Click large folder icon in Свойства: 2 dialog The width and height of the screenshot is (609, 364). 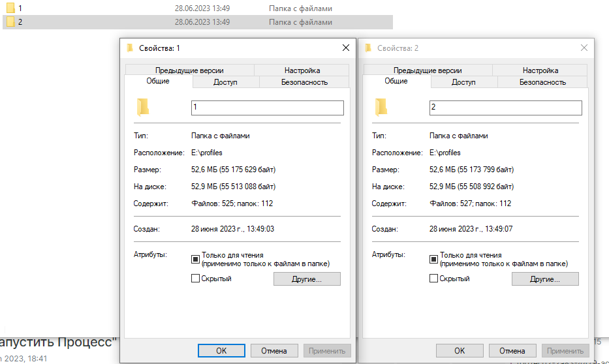[x=381, y=107]
